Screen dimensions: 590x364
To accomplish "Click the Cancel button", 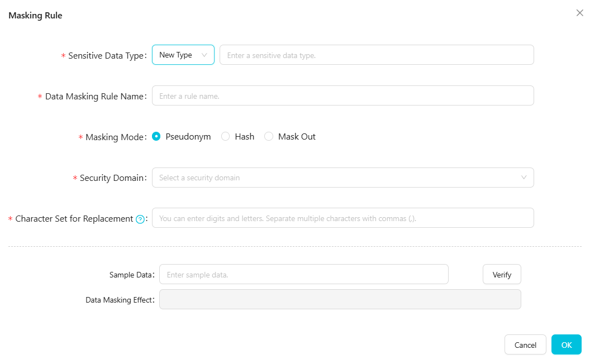I will [525, 344].
